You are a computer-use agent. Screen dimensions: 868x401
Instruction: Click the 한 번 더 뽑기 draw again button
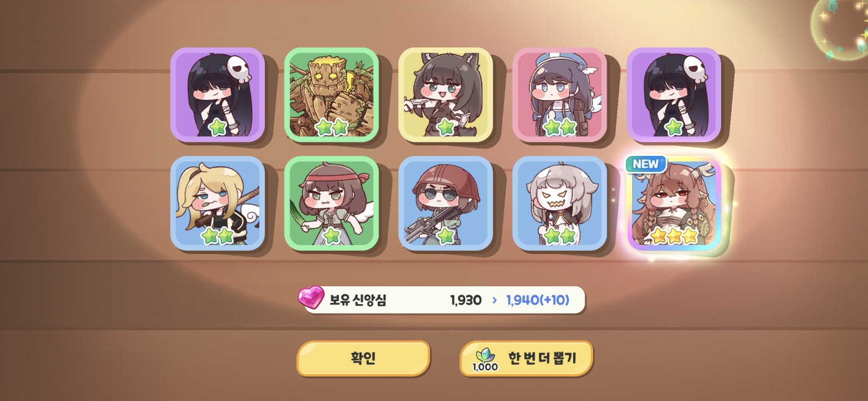click(526, 358)
